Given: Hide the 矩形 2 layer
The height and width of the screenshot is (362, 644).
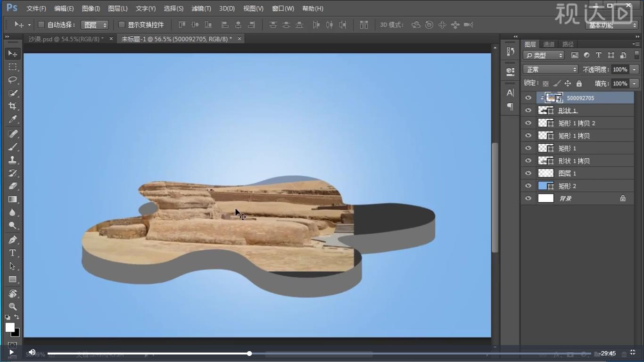Looking at the screenshot, I should 528,186.
